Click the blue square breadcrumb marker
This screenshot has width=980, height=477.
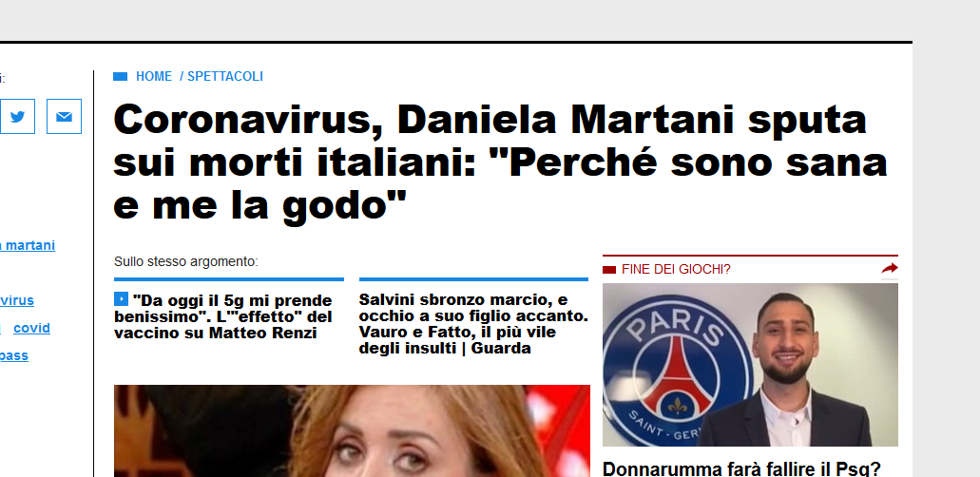pyautogui.click(x=120, y=76)
